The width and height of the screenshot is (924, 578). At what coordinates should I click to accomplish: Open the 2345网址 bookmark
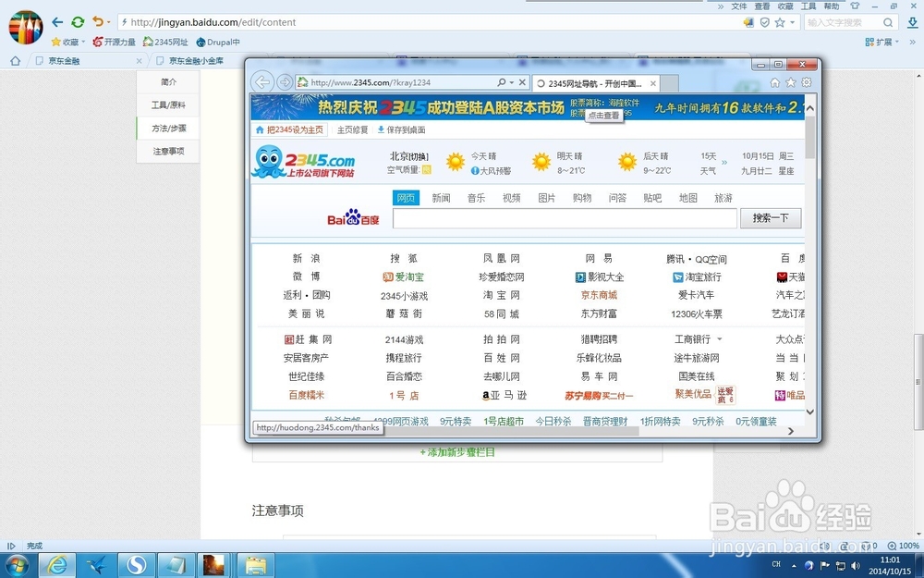pyautogui.click(x=165, y=42)
